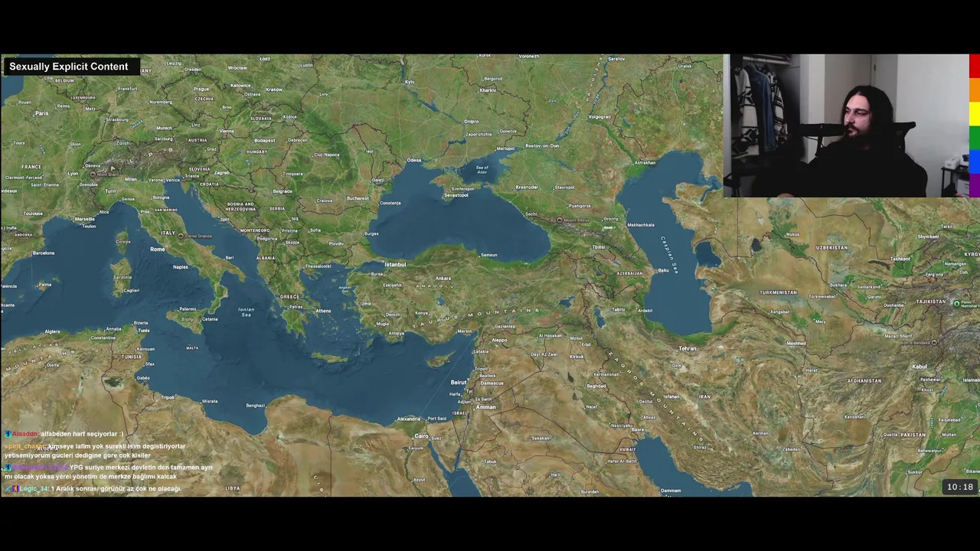This screenshot has height=551, width=980.
Task: Click the Port Said city label
Action: click(x=437, y=419)
